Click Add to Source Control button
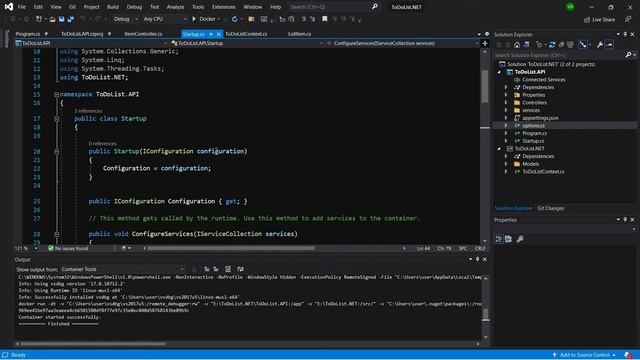640x360 pixels. [584, 355]
